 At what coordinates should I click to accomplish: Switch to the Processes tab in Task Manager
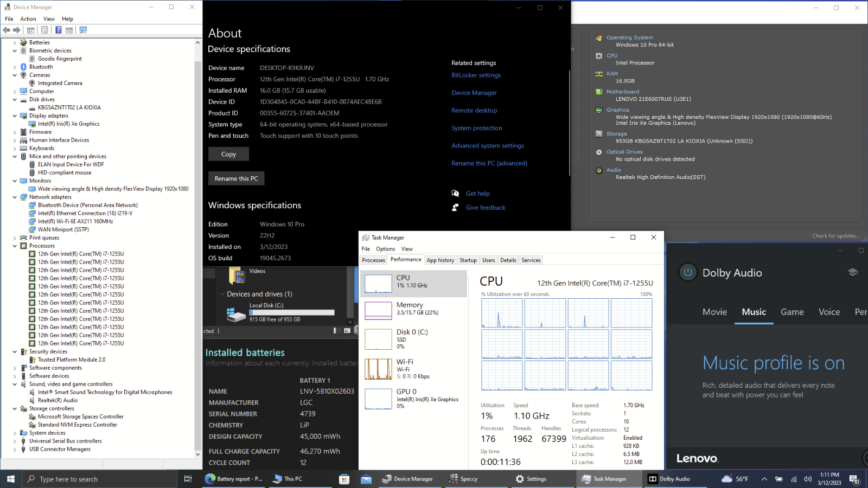click(x=374, y=260)
